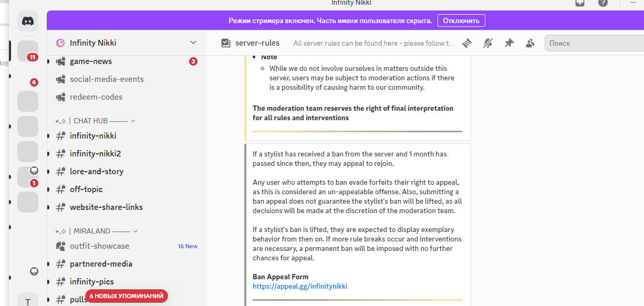Switch to the lore-and-story channel
Screen dimensions: 644x306
[x=96, y=172]
